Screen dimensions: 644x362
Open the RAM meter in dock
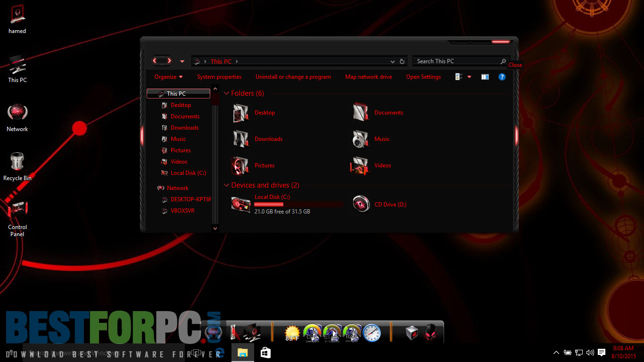[352, 333]
